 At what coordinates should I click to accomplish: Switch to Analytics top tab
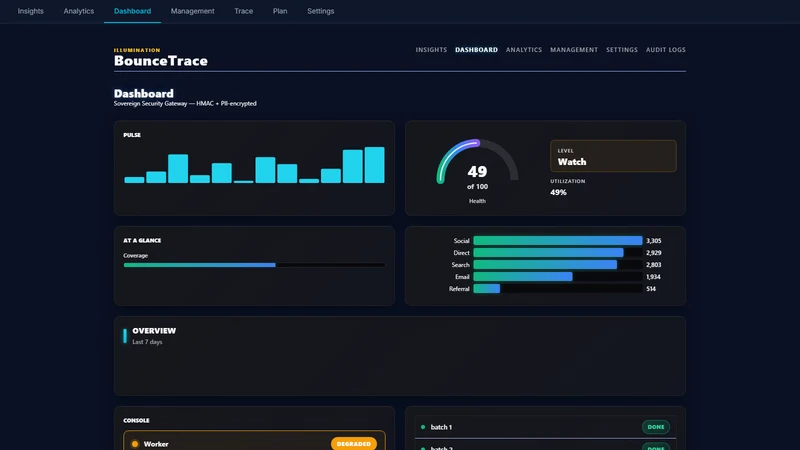point(79,11)
